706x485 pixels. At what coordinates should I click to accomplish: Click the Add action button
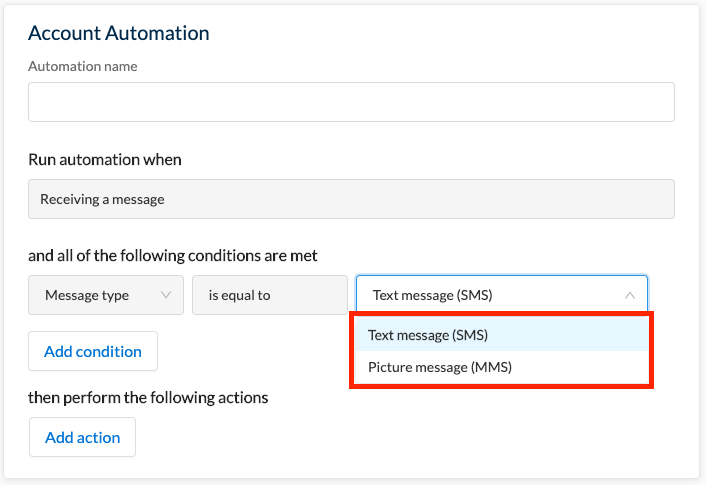82,437
